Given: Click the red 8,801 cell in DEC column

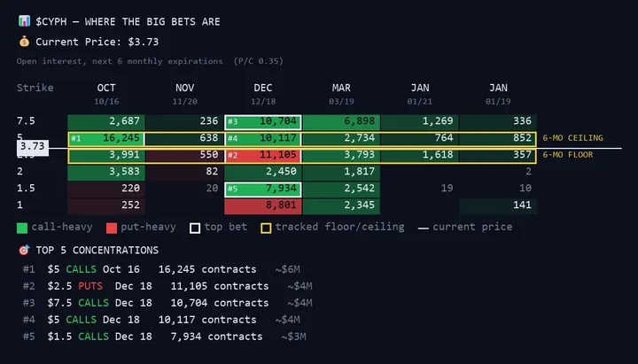Looking at the screenshot, I should coord(263,206).
